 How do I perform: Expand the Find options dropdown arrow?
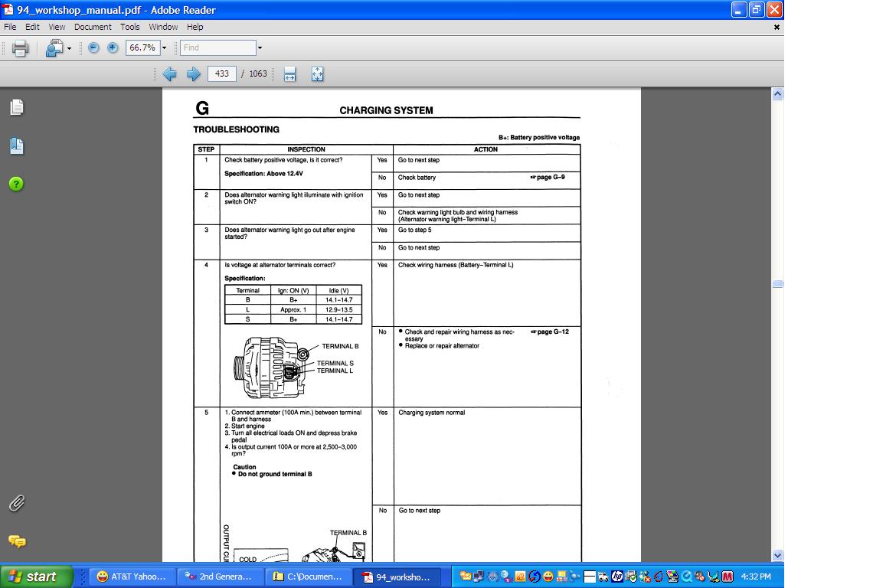click(260, 47)
